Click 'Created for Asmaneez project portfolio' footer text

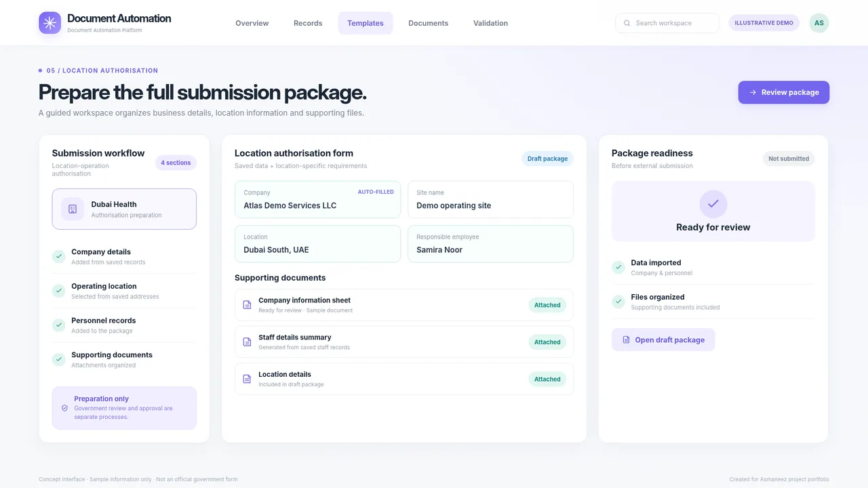tap(779, 479)
